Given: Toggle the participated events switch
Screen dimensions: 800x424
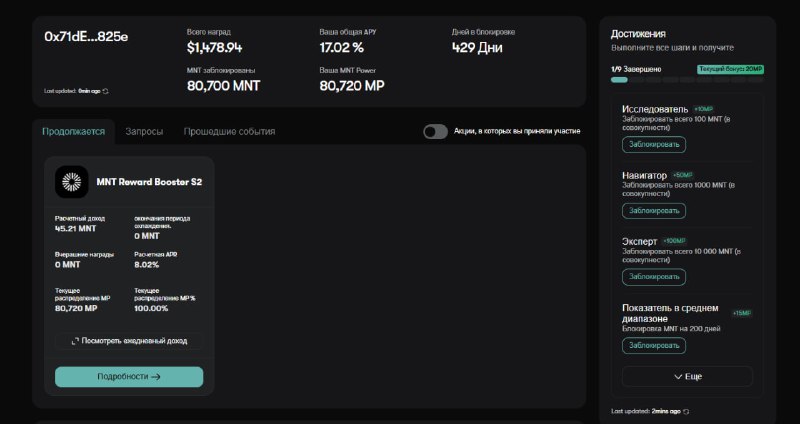Looking at the screenshot, I should (435, 132).
